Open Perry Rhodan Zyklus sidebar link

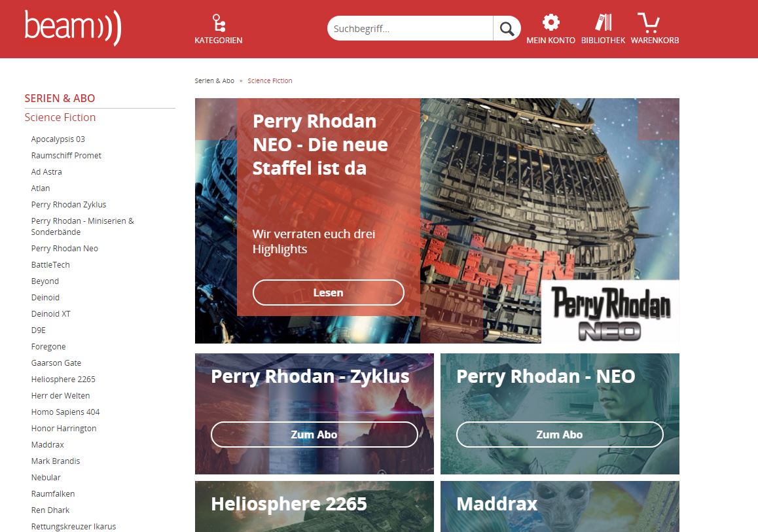[69, 205]
